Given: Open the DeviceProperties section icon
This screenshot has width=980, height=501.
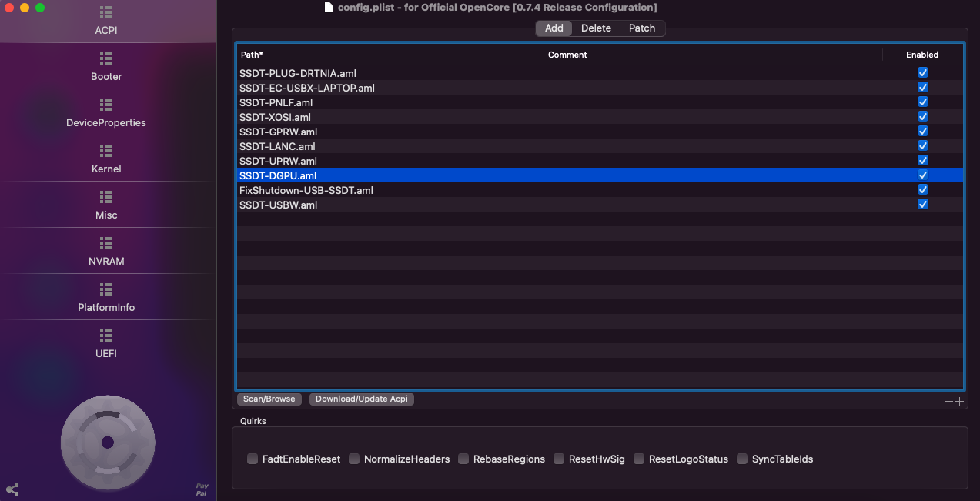Looking at the screenshot, I should (x=106, y=105).
